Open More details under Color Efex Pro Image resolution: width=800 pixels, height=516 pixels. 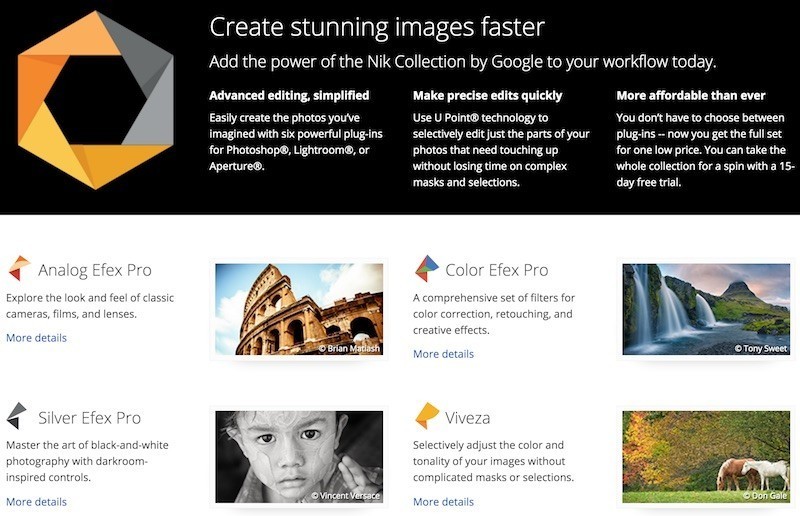(x=443, y=354)
